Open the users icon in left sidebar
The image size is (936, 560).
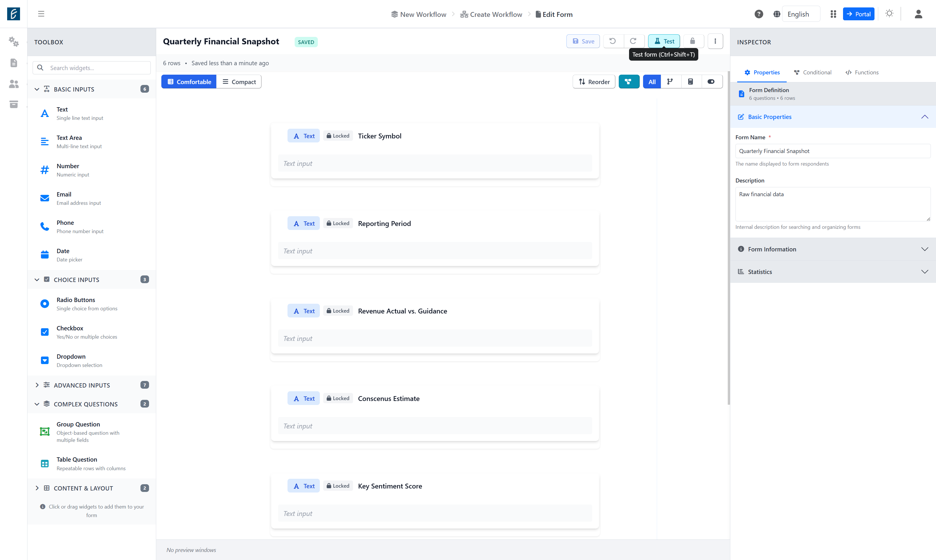(x=13, y=84)
